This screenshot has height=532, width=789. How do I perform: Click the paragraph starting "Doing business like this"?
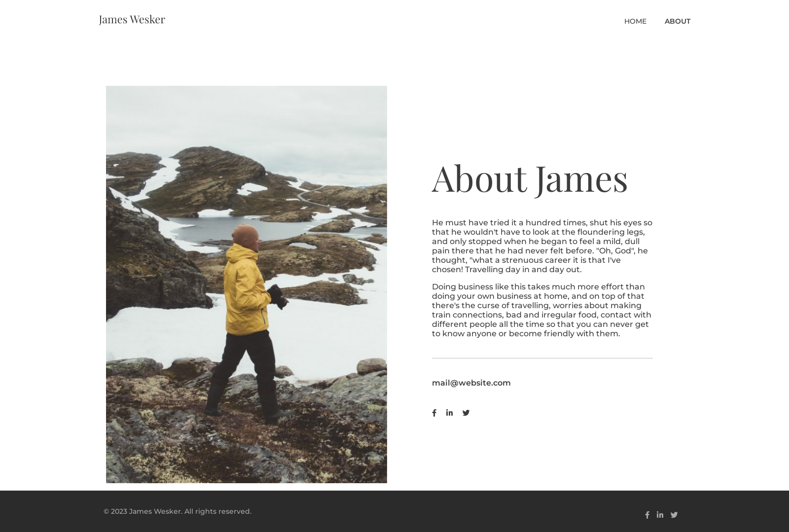click(541, 310)
